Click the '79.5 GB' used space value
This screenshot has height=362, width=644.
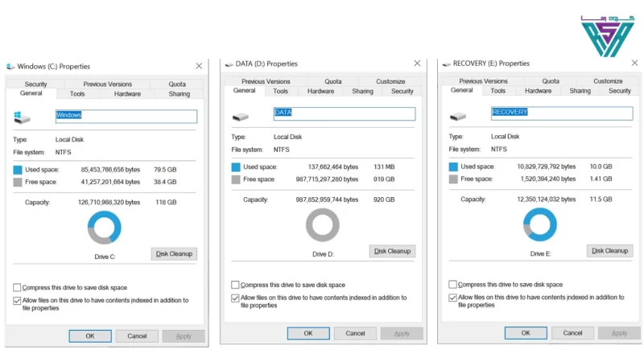click(165, 170)
